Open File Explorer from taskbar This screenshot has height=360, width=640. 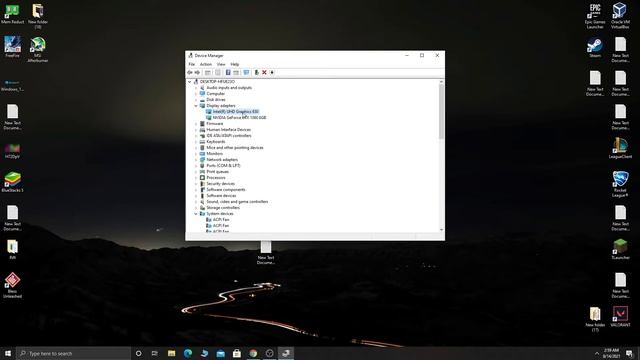(171, 353)
